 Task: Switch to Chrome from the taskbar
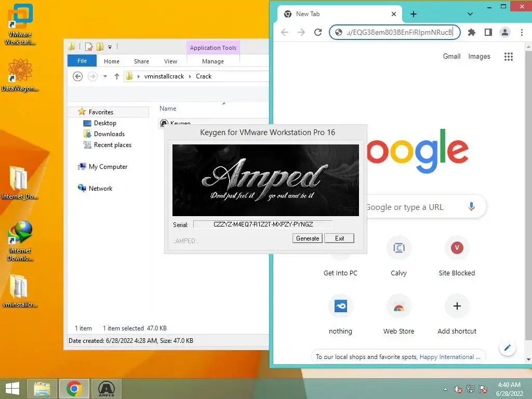pos(74,389)
